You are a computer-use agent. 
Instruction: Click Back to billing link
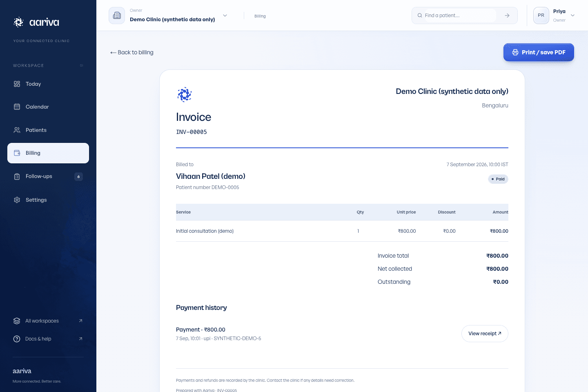132,52
